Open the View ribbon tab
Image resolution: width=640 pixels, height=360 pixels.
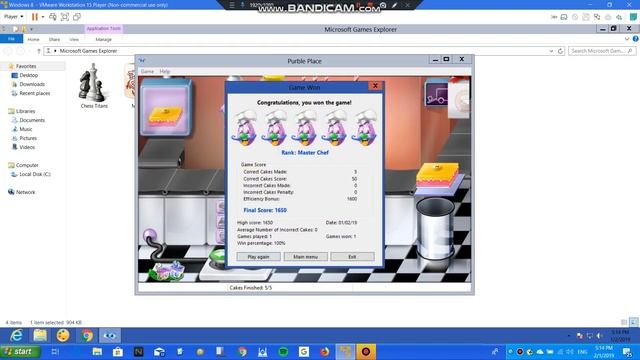click(x=74, y=40)
